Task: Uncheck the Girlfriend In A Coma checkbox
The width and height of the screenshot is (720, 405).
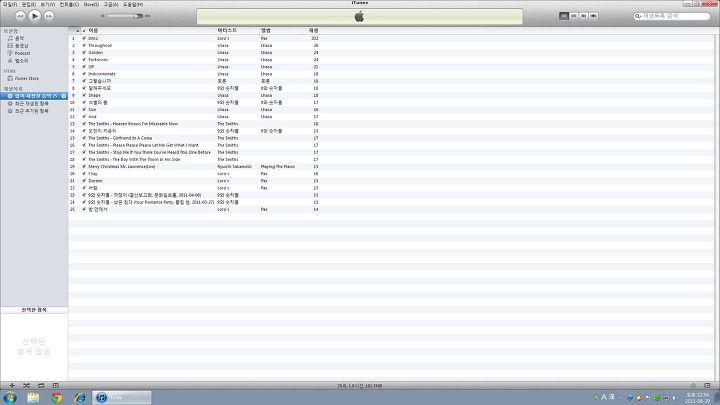Action: pyautogui.click(x=84, y=138)
